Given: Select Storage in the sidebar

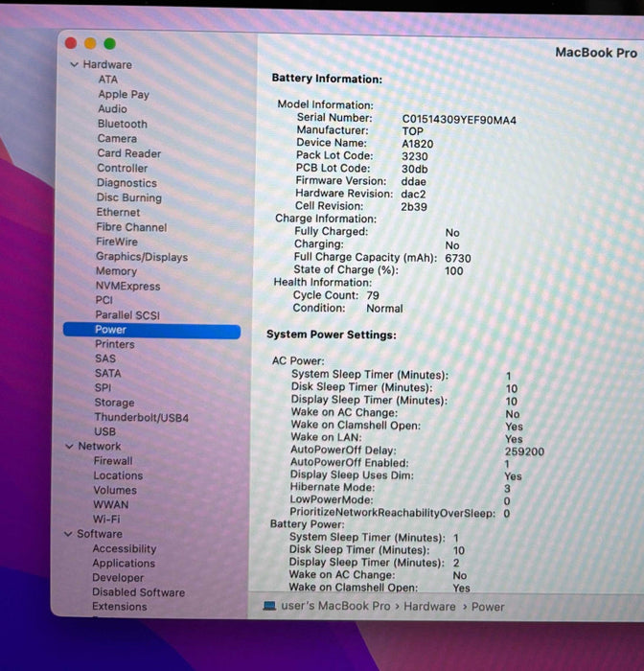Looking at the screenshot, I should point(114,403).
